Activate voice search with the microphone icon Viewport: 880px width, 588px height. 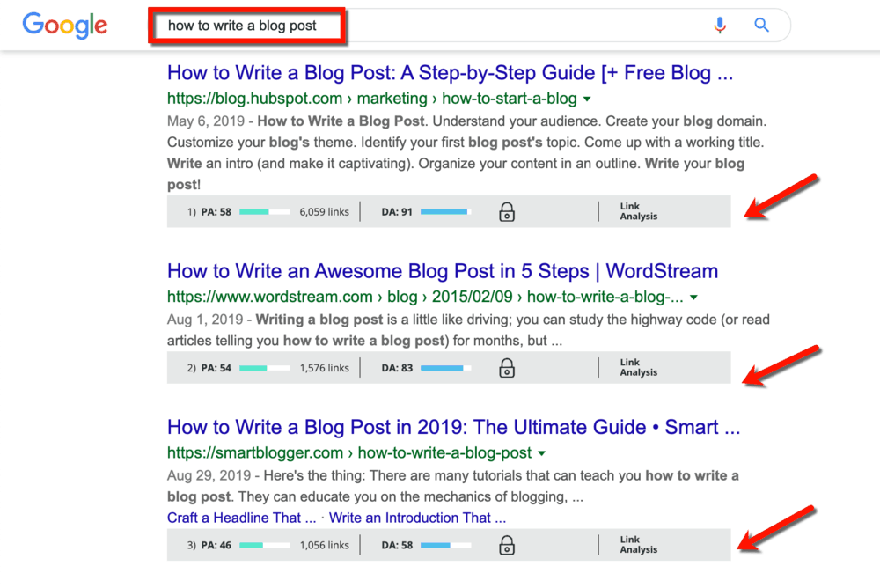[x=720, y=26]
